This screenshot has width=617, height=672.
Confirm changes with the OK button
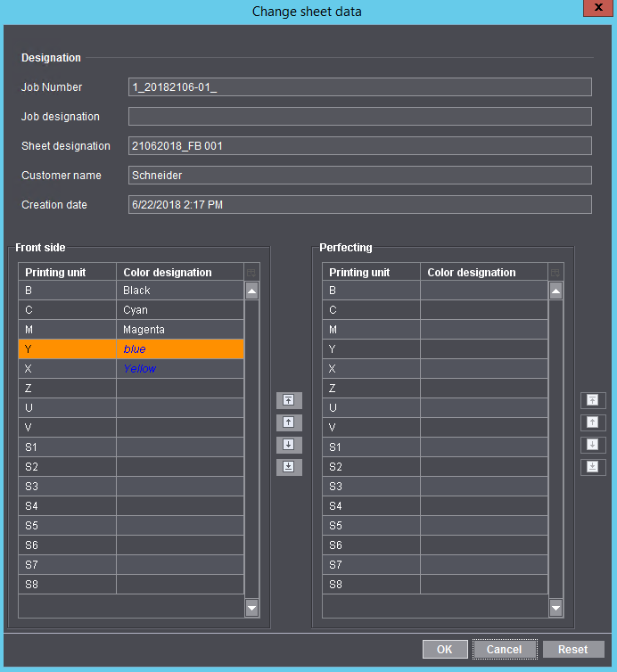pos(445,650)
